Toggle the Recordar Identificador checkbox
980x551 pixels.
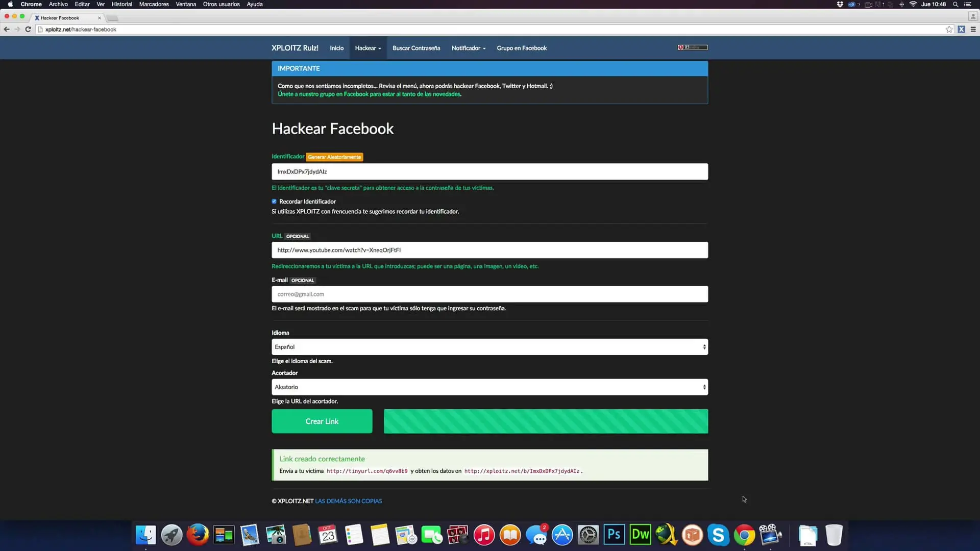click(274, 202)
